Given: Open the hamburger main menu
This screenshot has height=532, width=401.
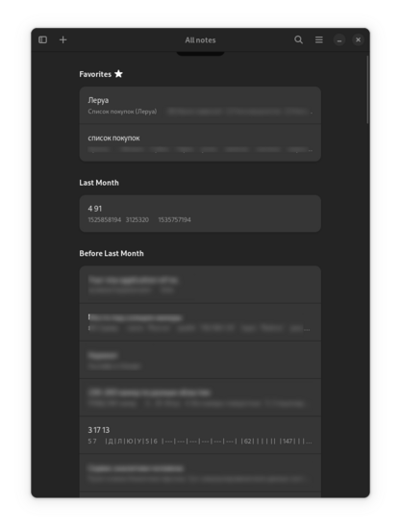Looking at the screenshot, I should [319, 40].
